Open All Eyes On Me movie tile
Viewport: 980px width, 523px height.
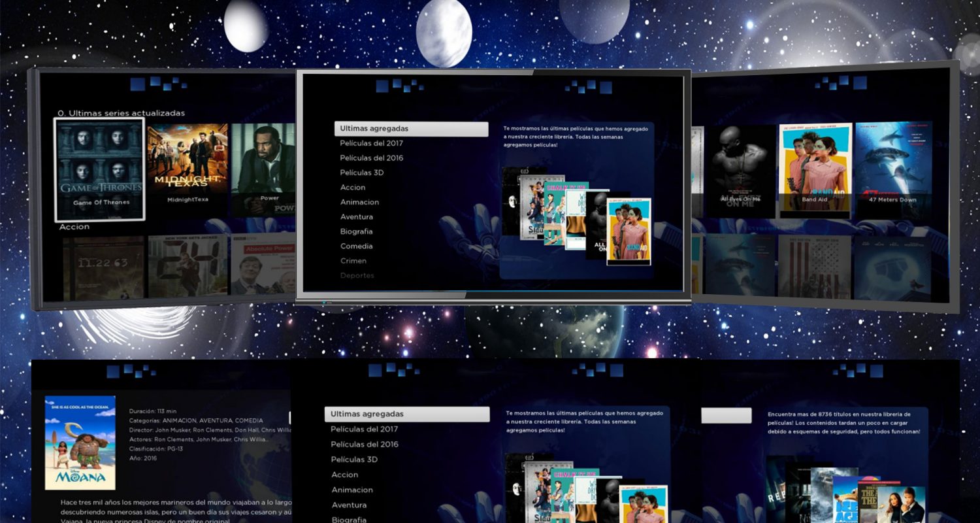click(740, 171)
